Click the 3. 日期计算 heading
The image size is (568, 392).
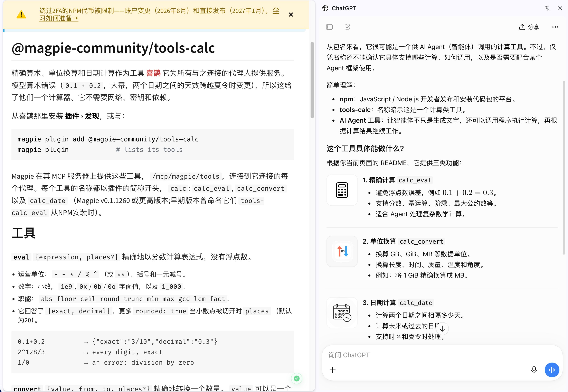tap(379, 303)
